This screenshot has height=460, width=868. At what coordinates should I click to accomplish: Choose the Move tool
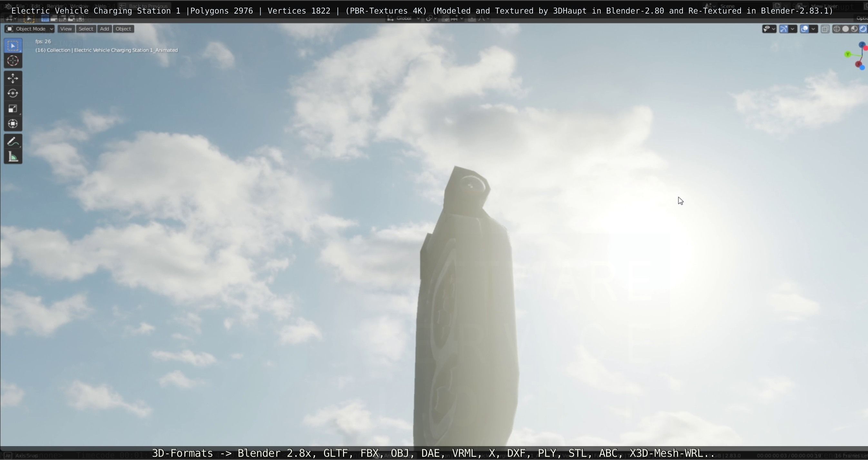pos(13,78)
